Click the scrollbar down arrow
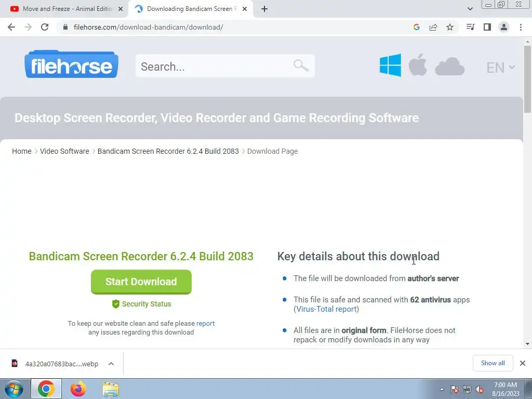Screen dimensions: 532x399 (x=527, y=344)
